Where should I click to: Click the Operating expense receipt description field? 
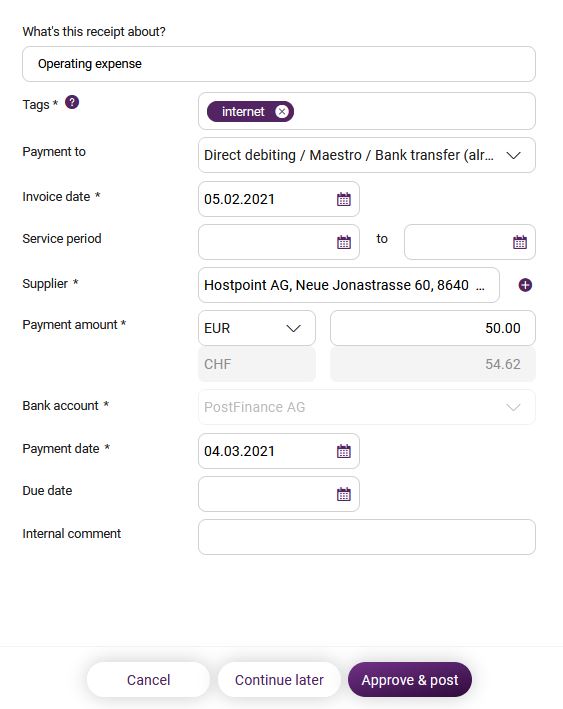pyautogui.click(x=279, y=64)
